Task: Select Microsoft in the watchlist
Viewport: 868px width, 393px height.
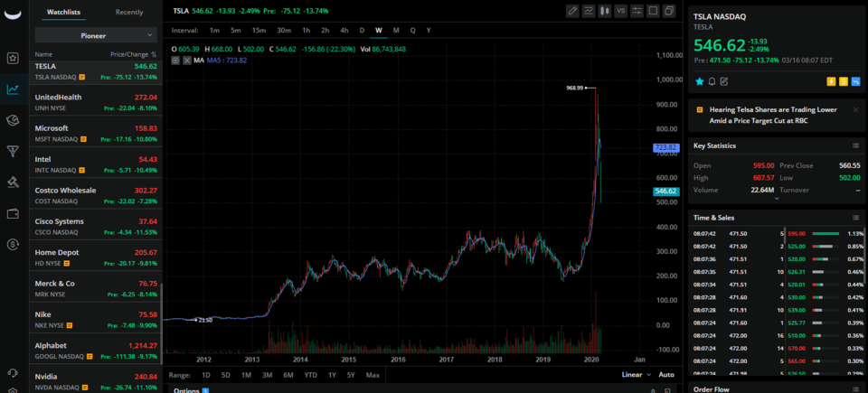Action: [x=96, y=134]
